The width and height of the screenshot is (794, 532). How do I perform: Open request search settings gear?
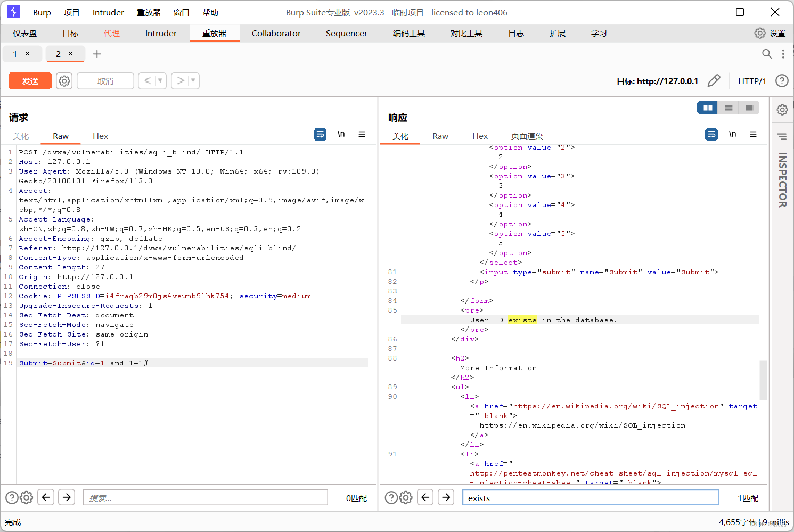point(27,497)
